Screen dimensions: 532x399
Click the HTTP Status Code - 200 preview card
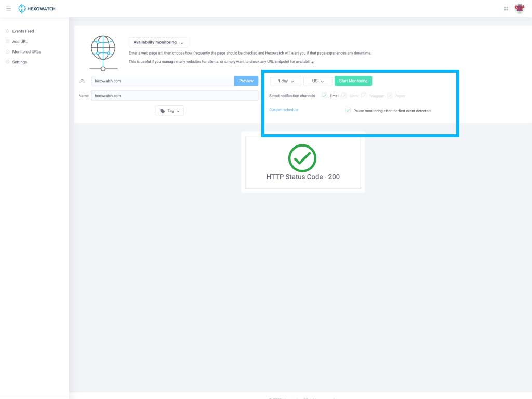tap(303, 162)
